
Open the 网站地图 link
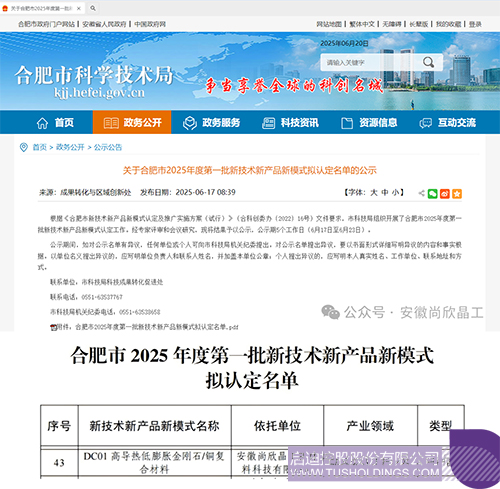point(329,24)
